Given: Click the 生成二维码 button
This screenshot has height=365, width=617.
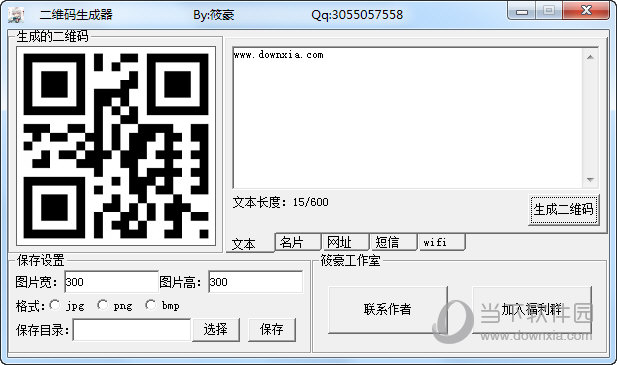Looking at the screenshot, I should click(563, 210).
